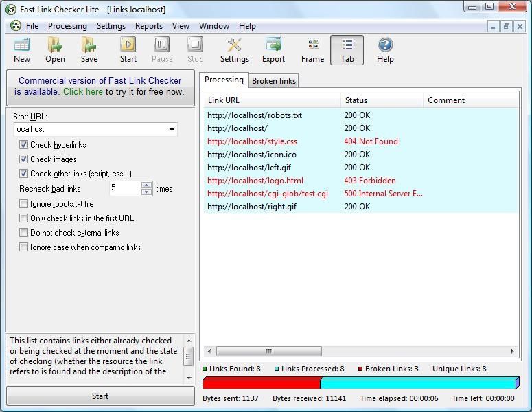Enable Only check links in the first URL
Screen dimensions: 532x412
pos(23,218)
